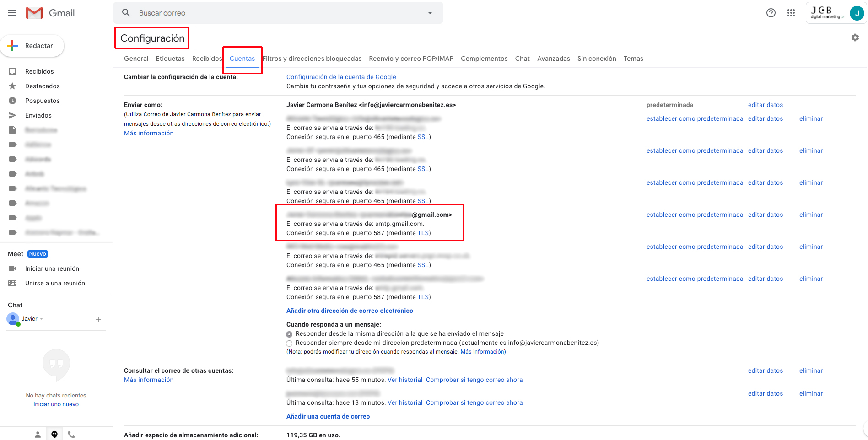Click eliminar for the gmail.com address
The height and width of the screenshot is (440, 868).
tap(811, 215)
